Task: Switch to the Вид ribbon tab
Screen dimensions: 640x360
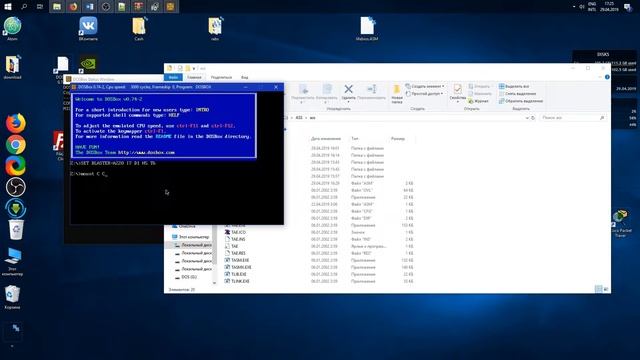Action: click(x=244, y=77)
